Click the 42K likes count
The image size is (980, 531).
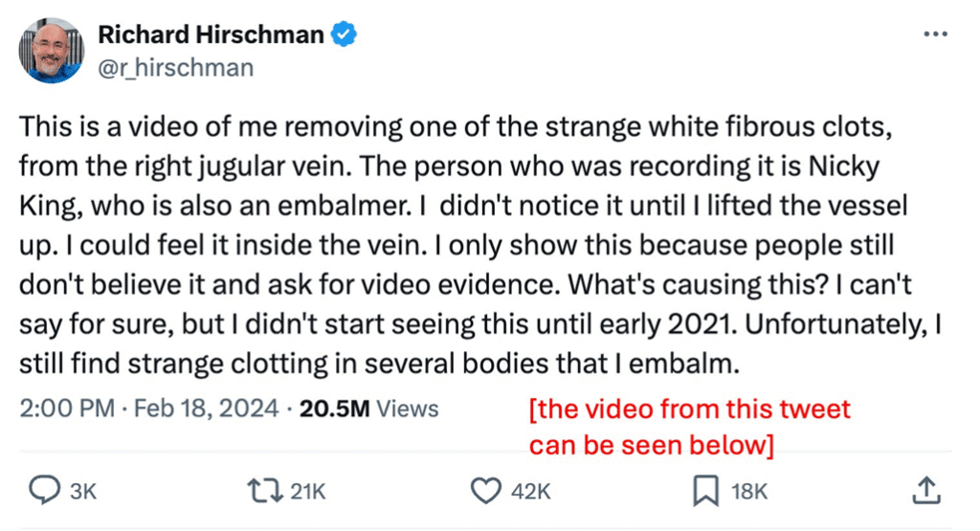530,492
